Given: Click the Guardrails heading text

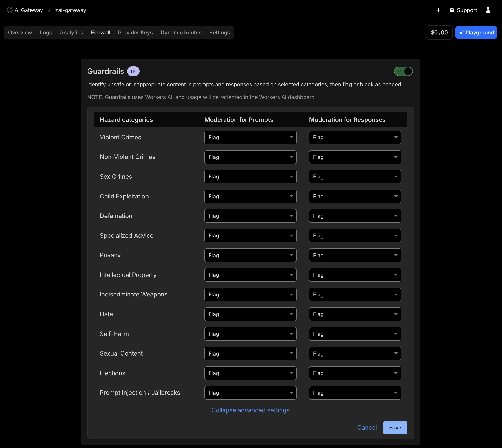Looking at the screenshot, I should 105,71.
